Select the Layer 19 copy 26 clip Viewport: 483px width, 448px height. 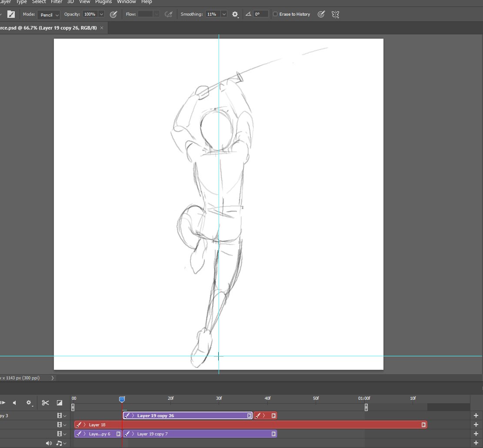click(x=188, y=416)
